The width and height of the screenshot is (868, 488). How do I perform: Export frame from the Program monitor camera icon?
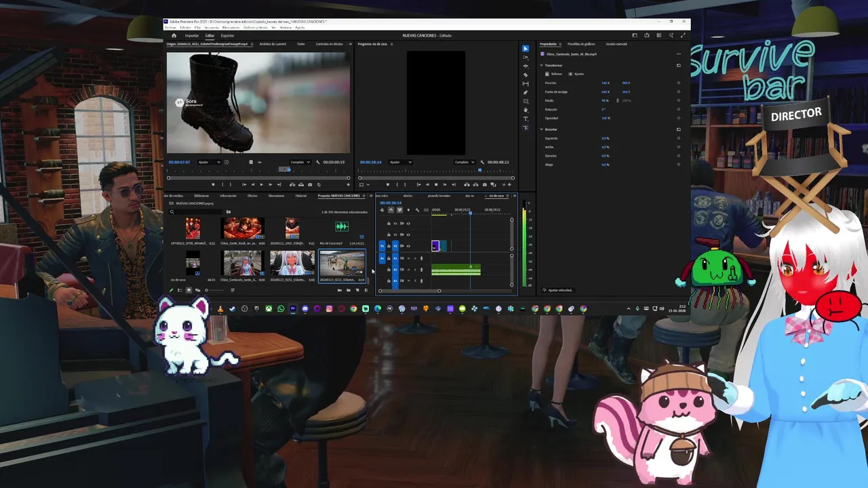click(x=485, y=184)
